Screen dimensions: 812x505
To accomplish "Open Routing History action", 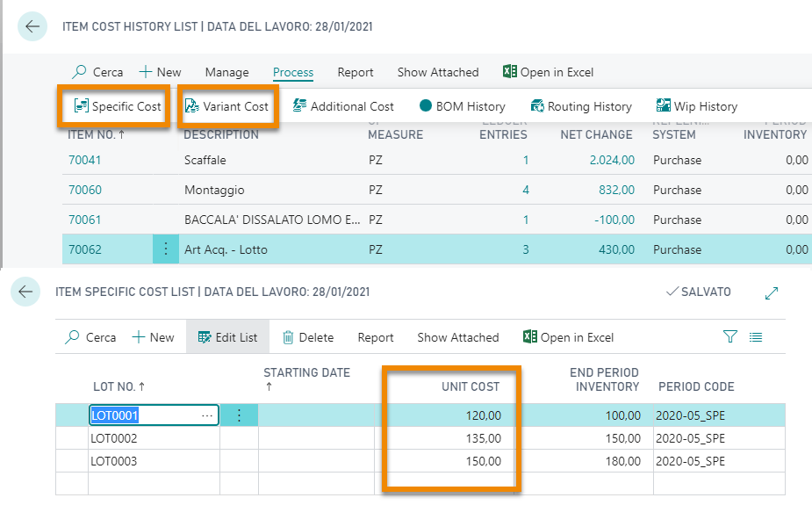I will click(x=581, y=106).
